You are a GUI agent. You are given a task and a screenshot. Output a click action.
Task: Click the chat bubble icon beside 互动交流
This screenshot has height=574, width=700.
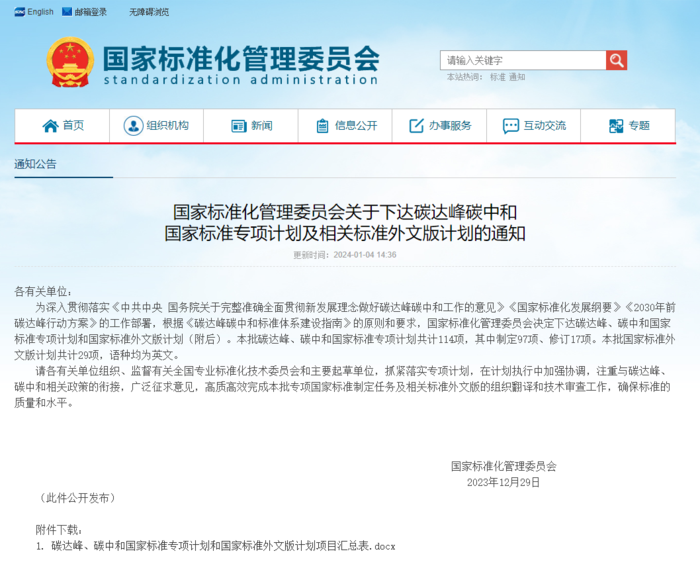click(x=510, y=126)
